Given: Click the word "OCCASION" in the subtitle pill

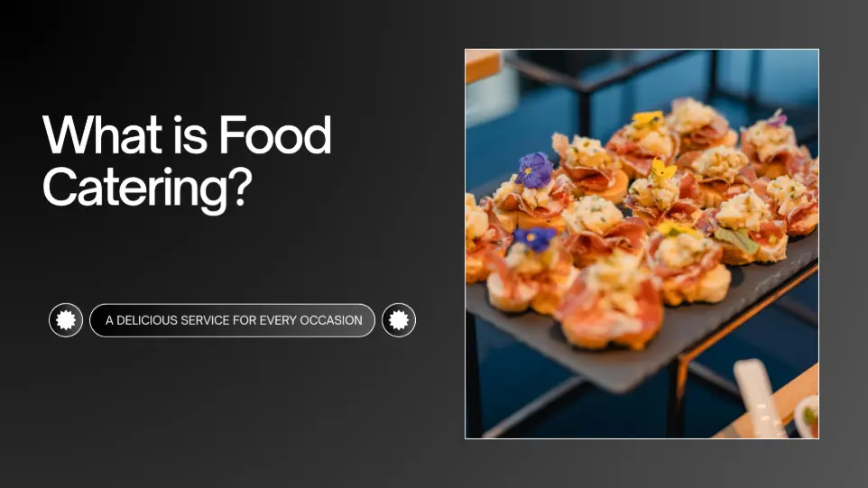Looking at the screenshot, I should pos(331,320).
